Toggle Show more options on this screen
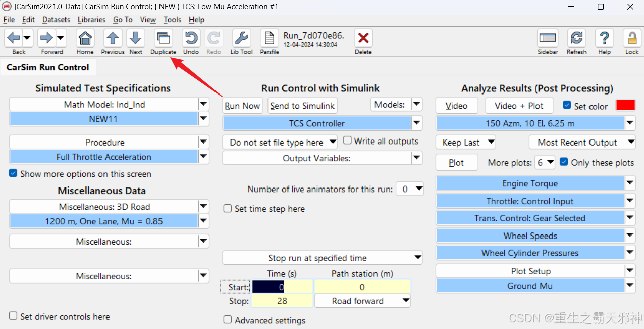The image size is (644, 329). pyautogui.click(x=13, y=173)
